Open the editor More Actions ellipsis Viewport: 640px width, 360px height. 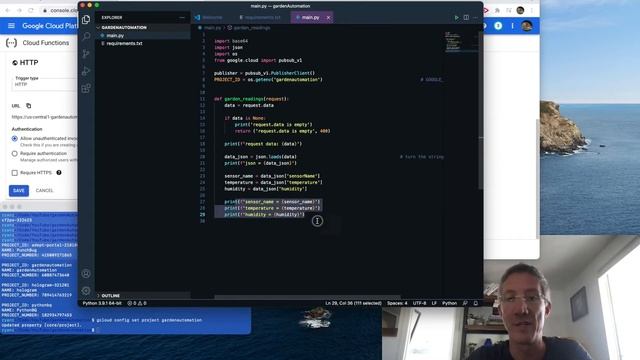(x=475, y=18)
